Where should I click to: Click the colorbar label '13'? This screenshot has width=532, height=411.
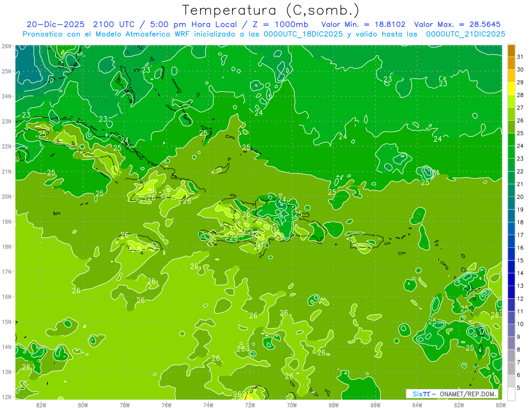click(x=520, y=286)
